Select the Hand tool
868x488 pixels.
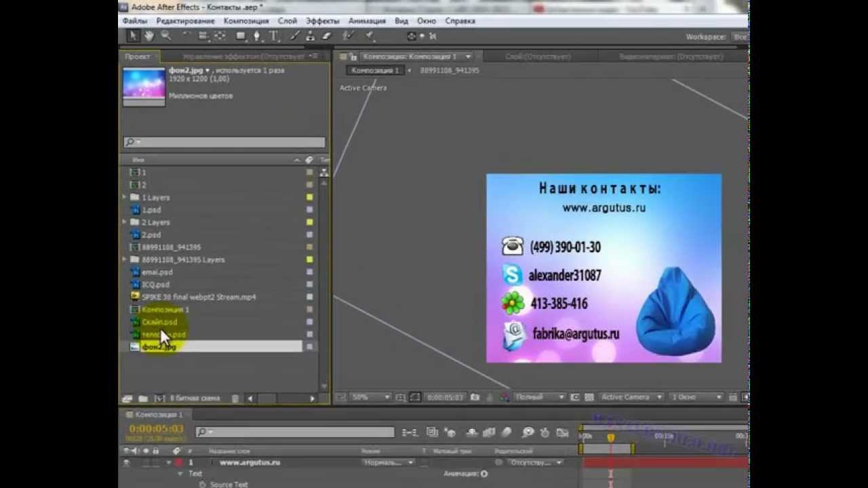click(x=149, y=36)
